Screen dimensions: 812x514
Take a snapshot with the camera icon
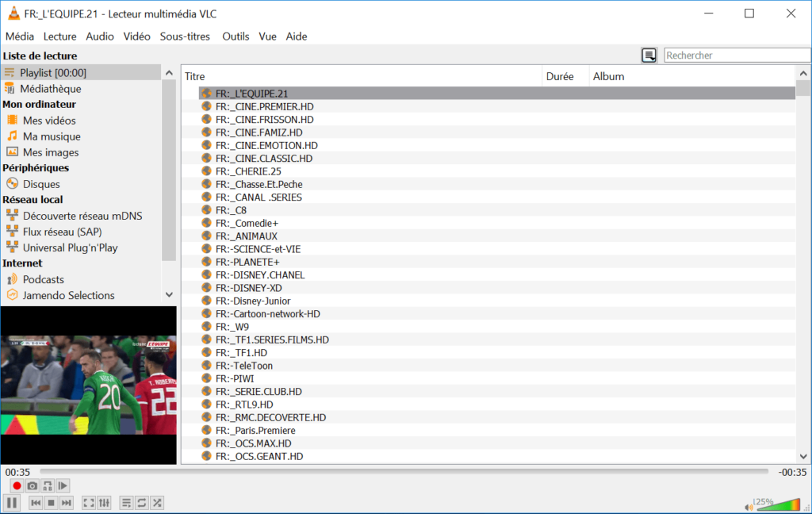pyautogui.click(x=33, y=485)
